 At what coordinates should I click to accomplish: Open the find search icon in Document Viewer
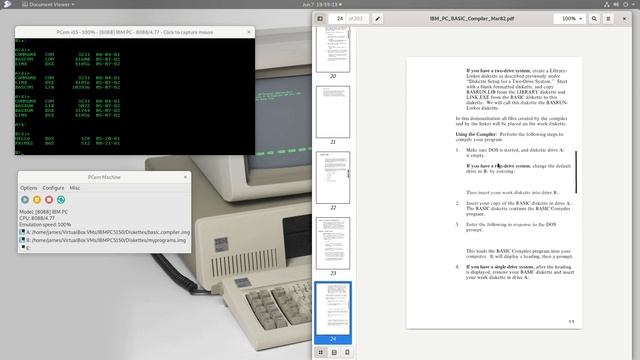[594, 19]
